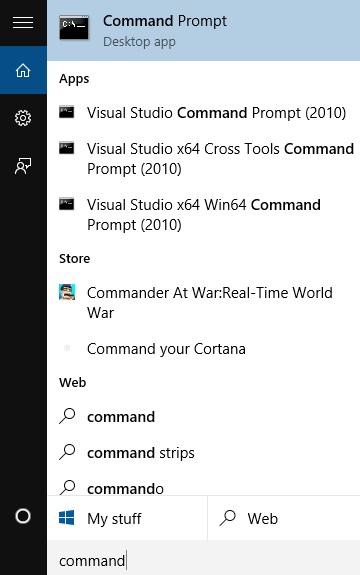
Task: Click the search icon beside 'commando'
Action: 67,488
